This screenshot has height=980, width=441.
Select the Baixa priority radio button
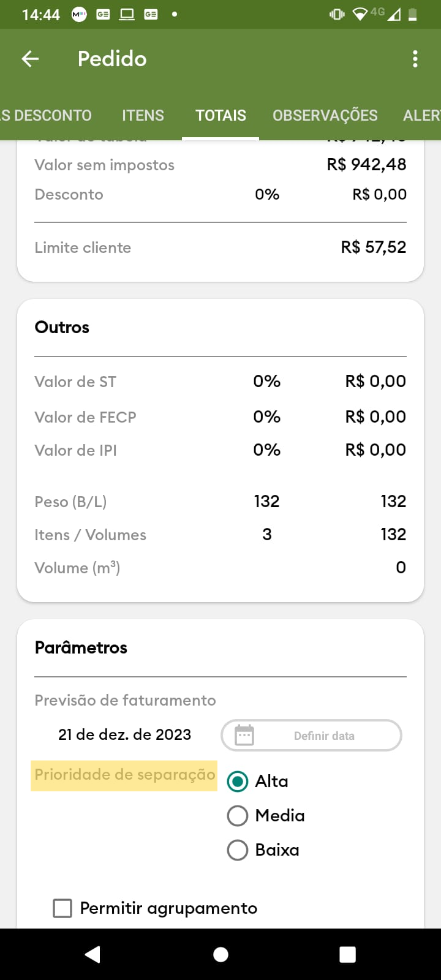[238, 850]
